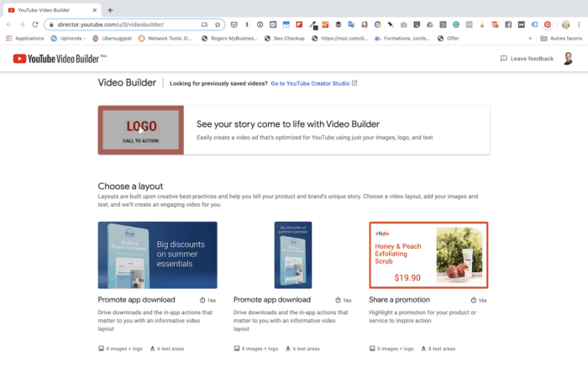
Task: Play the LOGO call to action intro video
Action: tap(141, 130)
